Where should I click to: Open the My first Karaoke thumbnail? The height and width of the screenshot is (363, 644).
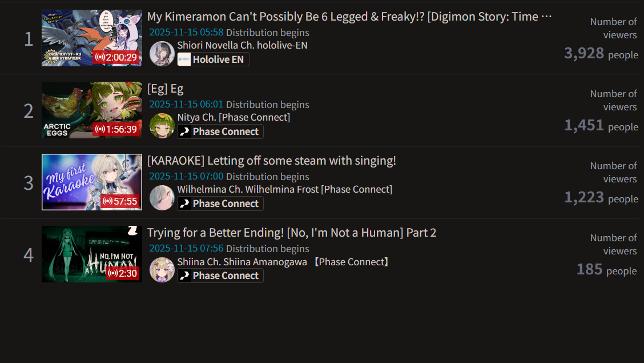pyautogui.click(x=92, y=182)
